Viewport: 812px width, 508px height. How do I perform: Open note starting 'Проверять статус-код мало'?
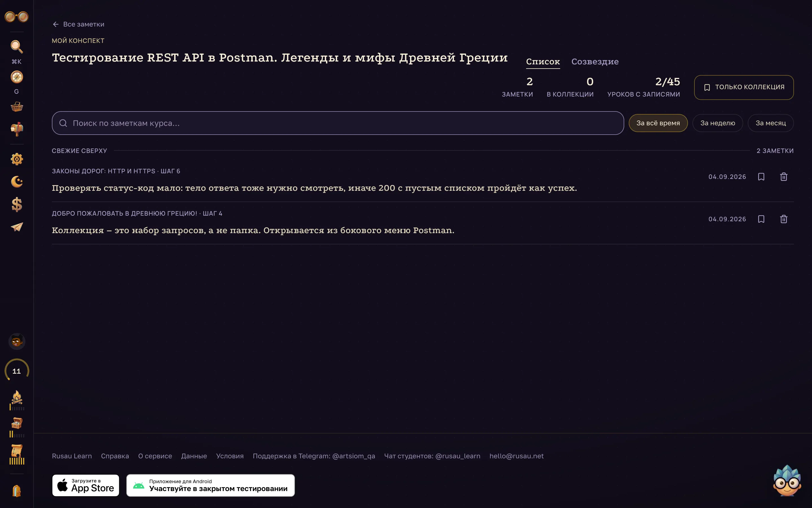click(314, 188)
